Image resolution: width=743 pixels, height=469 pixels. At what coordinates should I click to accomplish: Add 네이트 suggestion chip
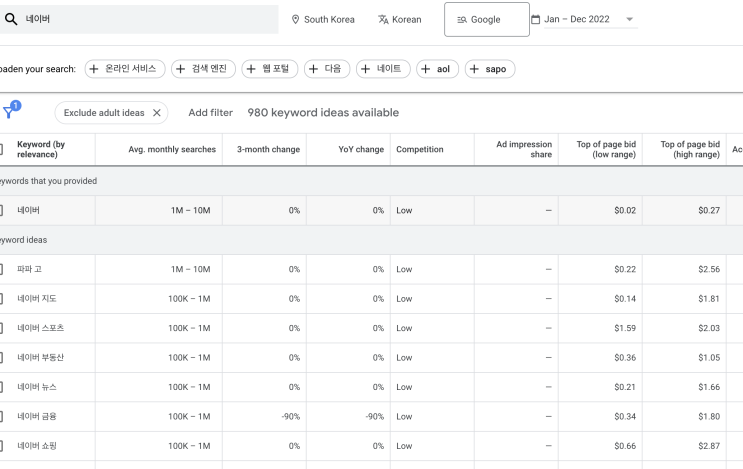coord(383,69)
